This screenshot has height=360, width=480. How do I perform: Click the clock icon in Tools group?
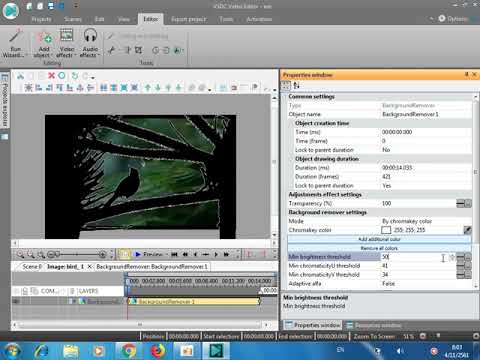(x=156, y=50)
